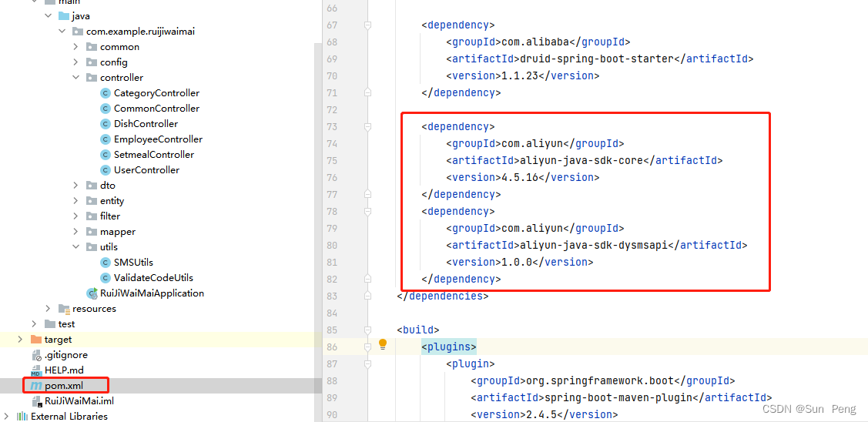Click com.alibaba groupId text
Image resolution: width=868 pixels, height=422 pixels.
[535, 42]
